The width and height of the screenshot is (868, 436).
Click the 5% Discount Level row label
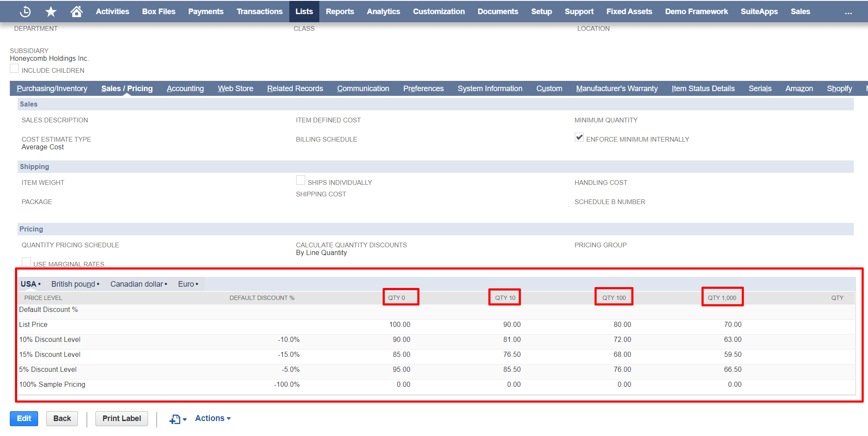[48, 370]
